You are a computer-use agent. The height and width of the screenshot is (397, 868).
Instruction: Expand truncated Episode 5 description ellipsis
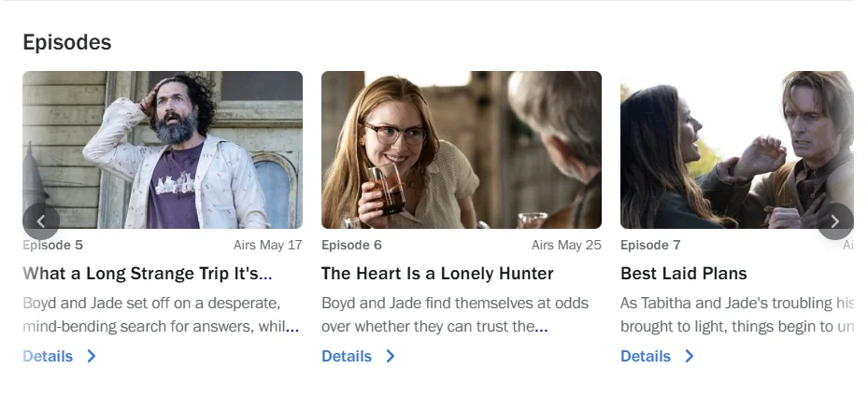pos(292,328)
